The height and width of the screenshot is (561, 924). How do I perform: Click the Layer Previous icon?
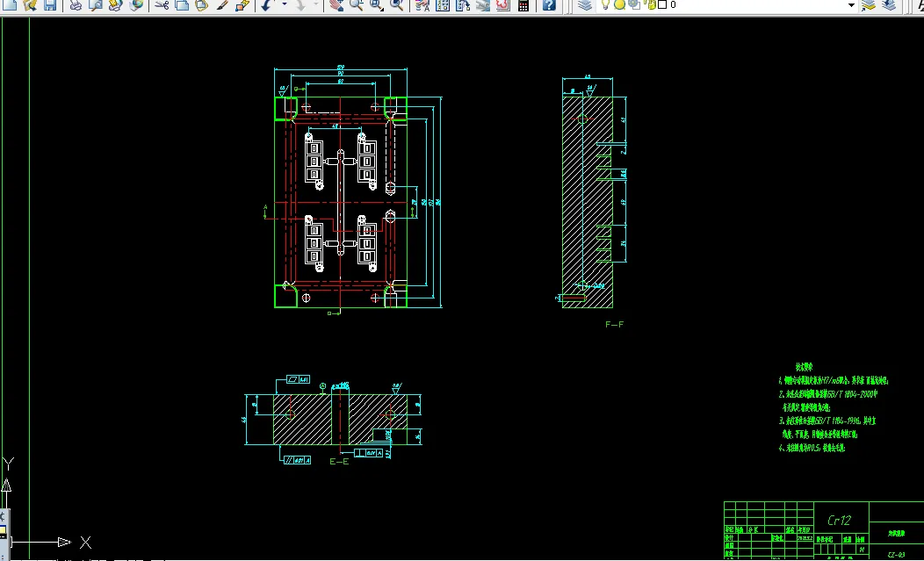888,5
